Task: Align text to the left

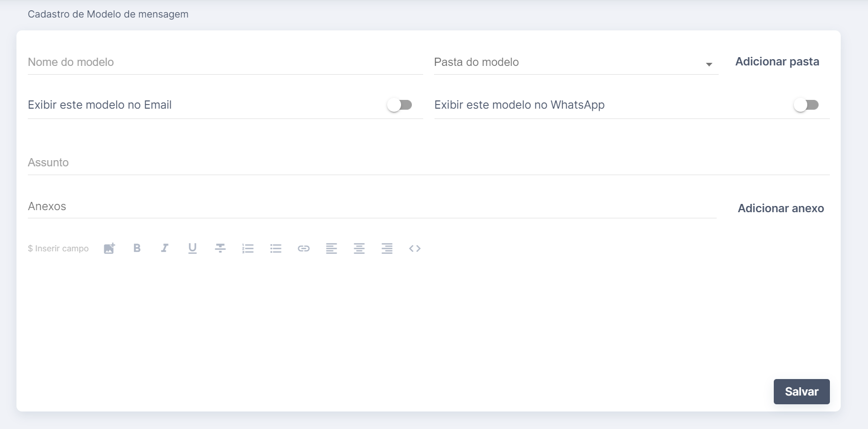Action: click(332, 248)
